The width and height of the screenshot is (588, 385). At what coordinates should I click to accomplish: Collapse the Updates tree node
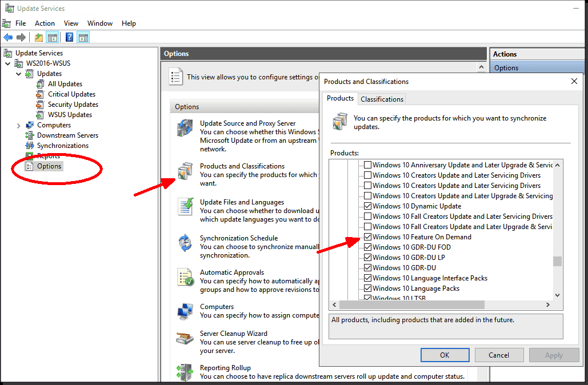[x=18, y=74]
